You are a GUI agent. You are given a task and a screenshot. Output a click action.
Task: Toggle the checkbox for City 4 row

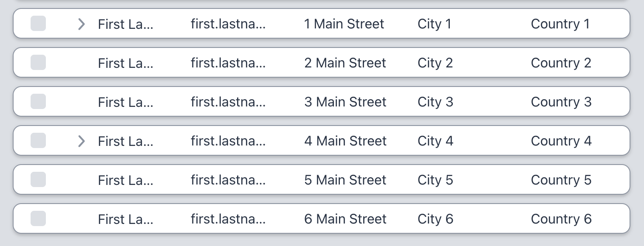38,141
